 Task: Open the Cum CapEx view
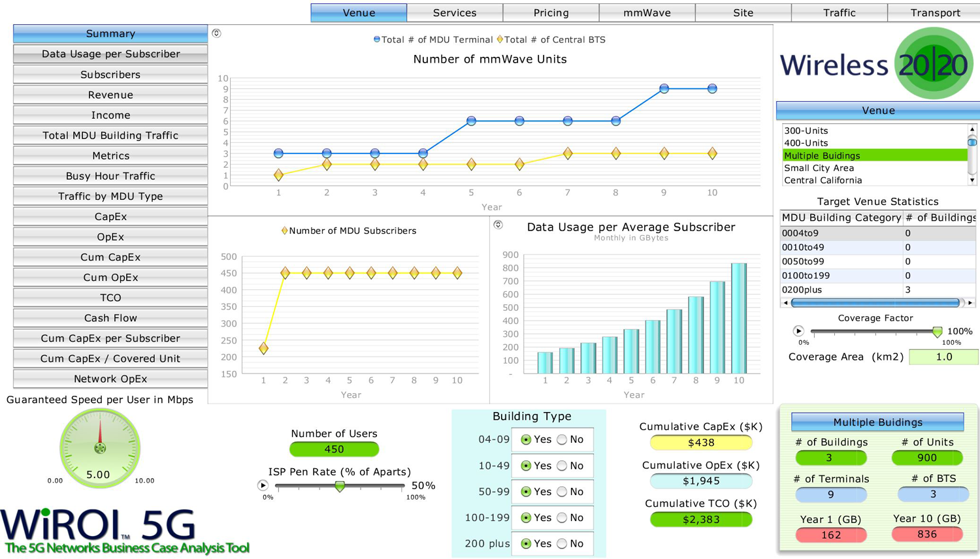[x=110, y=257]
